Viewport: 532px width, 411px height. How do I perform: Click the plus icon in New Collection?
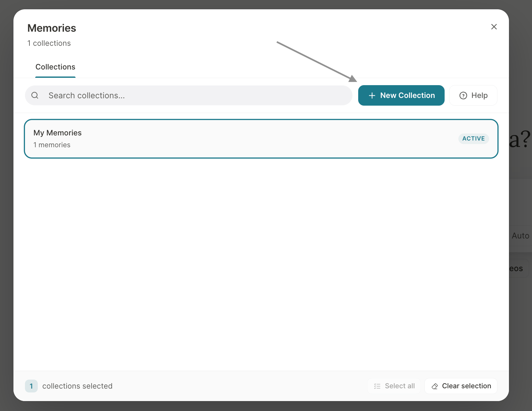click(372, 95)
